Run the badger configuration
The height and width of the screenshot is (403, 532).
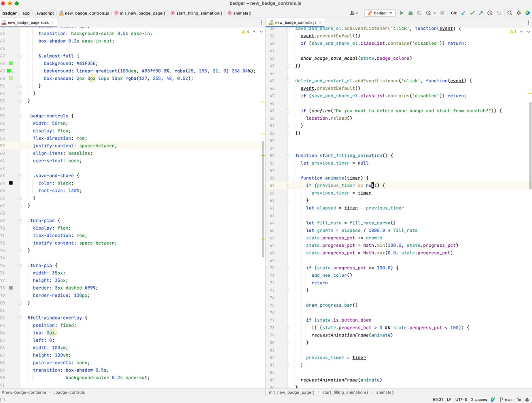tap(401, 13)
